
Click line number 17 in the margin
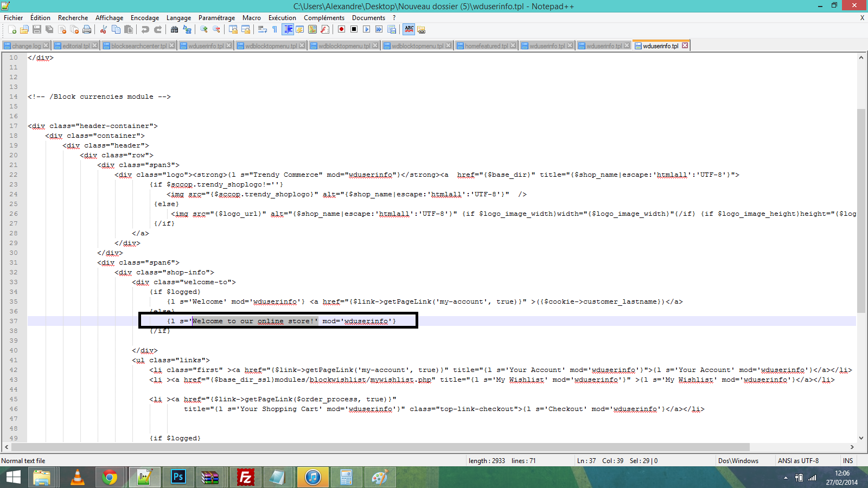click(x=14, y=126)
